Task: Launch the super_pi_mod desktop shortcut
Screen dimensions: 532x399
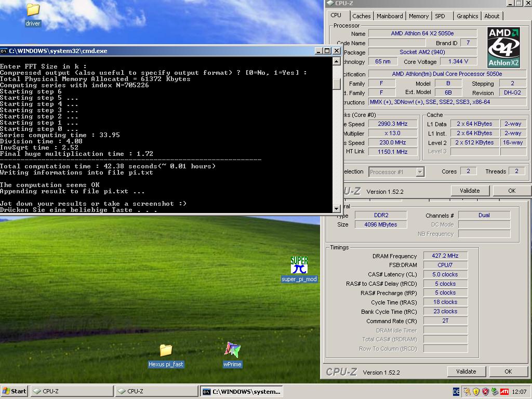Action: point(299,270)
